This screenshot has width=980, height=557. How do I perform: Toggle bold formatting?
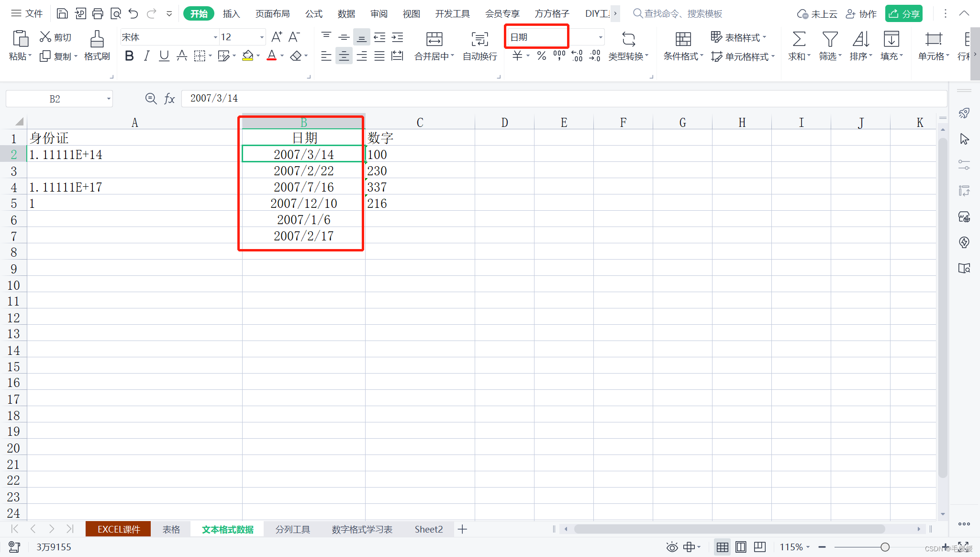pyautogui.click(x=129, y=56)
